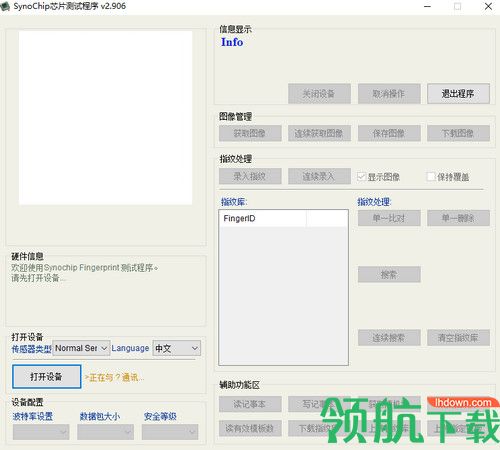Click the 清空指纹库 button
The image size is (500, 450).
pos(458,338)
